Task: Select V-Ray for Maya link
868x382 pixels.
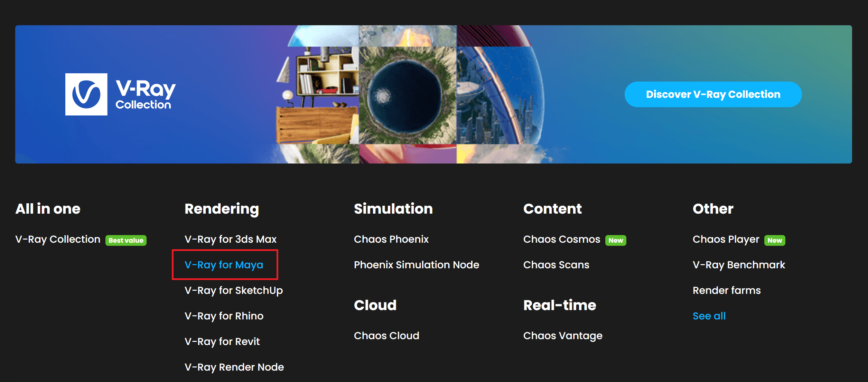Action: pyautogui.click(x=224, y=265)
